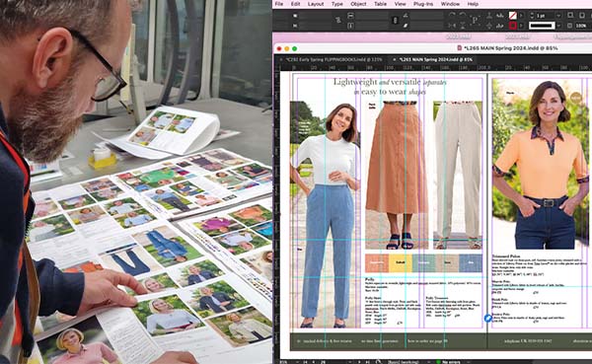
Task: Click the P flip/rotate indicator
Action: tap(475, 20)
